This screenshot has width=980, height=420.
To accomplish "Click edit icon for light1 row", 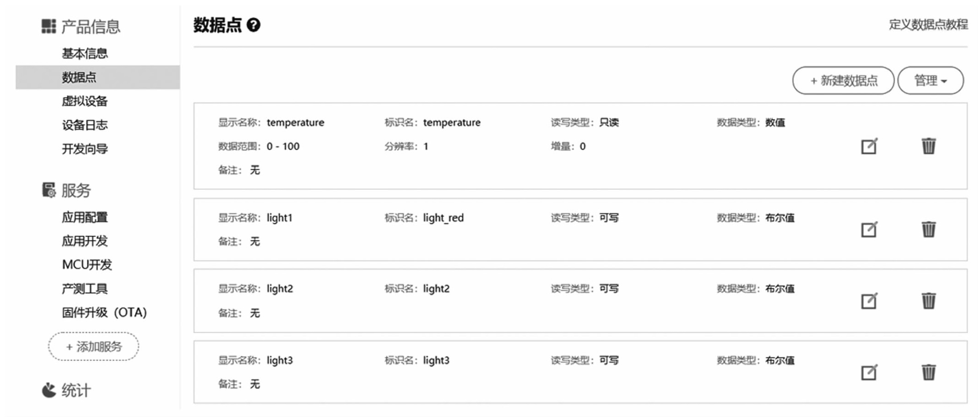I will click(x=868, y=230).
